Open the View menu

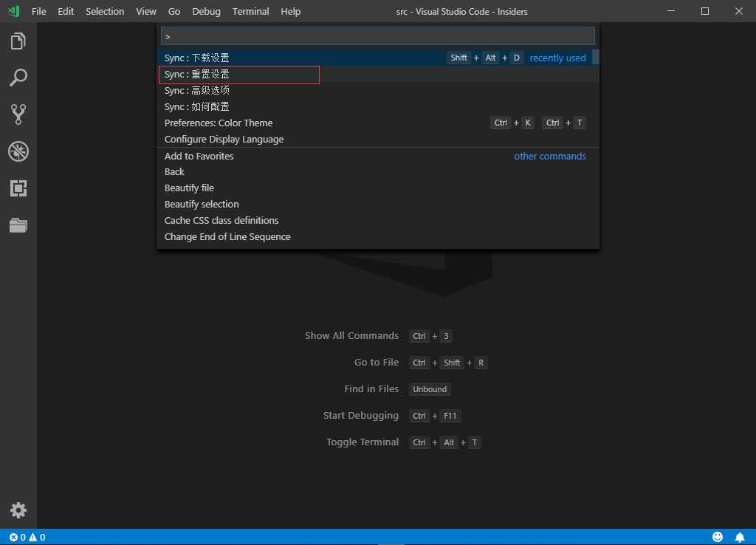tap(145, 11)
